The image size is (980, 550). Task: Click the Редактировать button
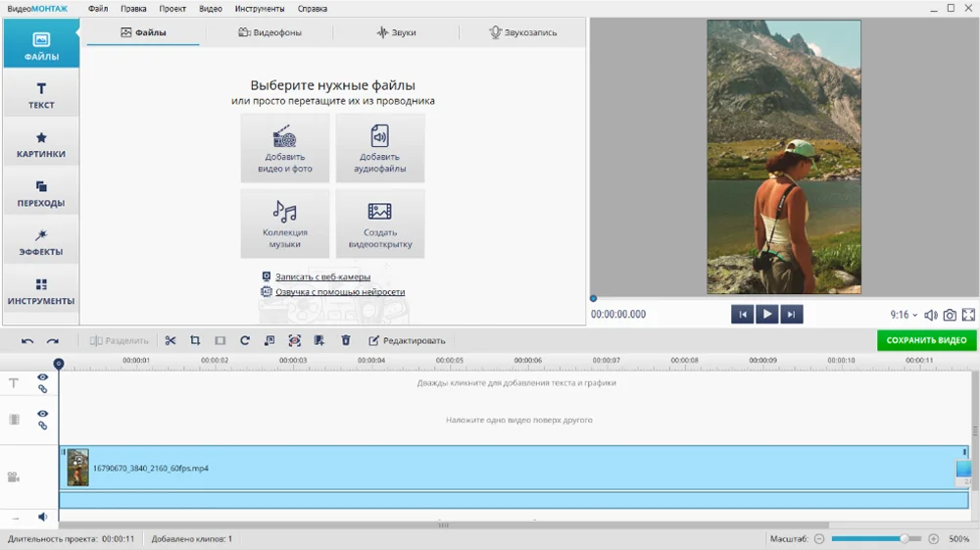(407, 340)
